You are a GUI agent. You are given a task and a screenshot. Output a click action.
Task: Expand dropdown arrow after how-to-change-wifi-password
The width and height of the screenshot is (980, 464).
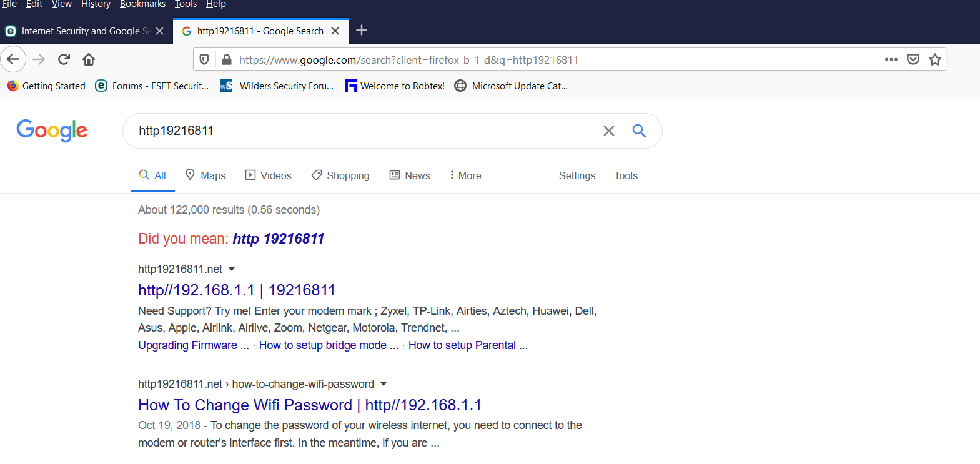click(384, 384)
